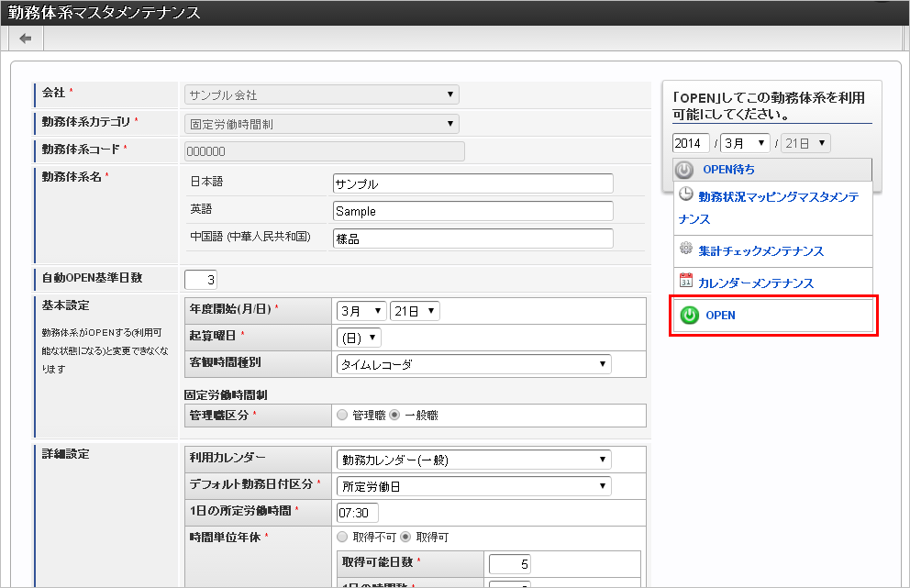Click the year field showing 2014
Image resolution: width=910 pixels, height=588 pixels.
(691, 143)
